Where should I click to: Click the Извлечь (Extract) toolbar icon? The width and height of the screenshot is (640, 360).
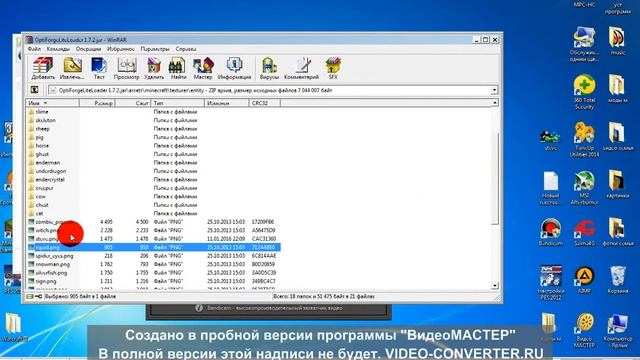pos(72,68)
